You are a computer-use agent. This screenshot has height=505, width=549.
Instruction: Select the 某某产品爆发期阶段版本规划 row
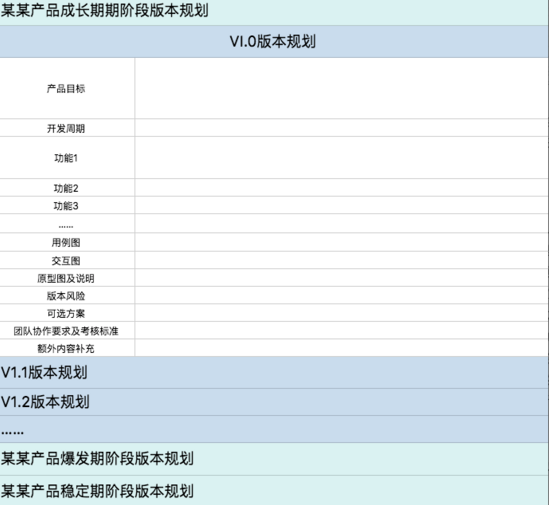(x=274, y=459)
